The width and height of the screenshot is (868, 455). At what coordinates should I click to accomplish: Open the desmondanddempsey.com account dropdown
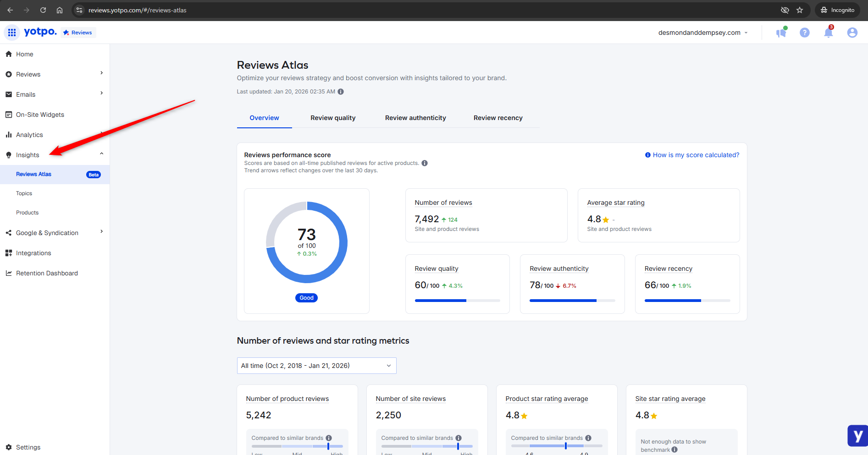pos(703,33)
